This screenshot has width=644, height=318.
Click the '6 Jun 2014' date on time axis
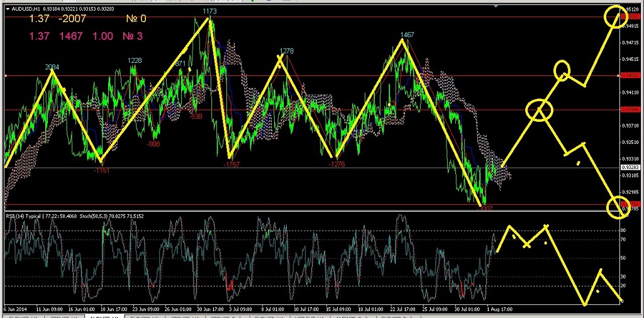coord(15,309)
